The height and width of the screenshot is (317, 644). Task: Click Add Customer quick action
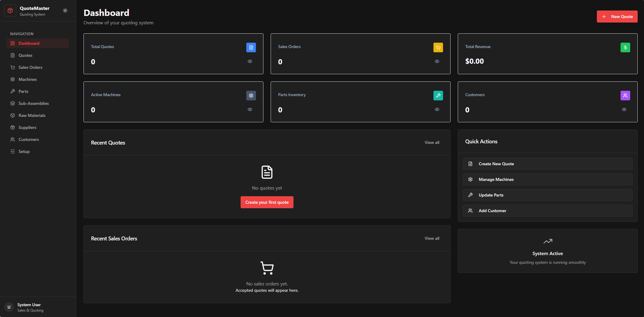click(x=548, y=211)
